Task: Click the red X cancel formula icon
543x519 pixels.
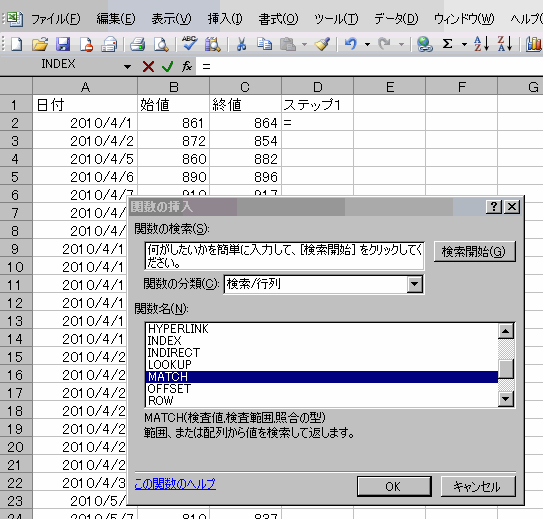Action: tap(148, 66)
